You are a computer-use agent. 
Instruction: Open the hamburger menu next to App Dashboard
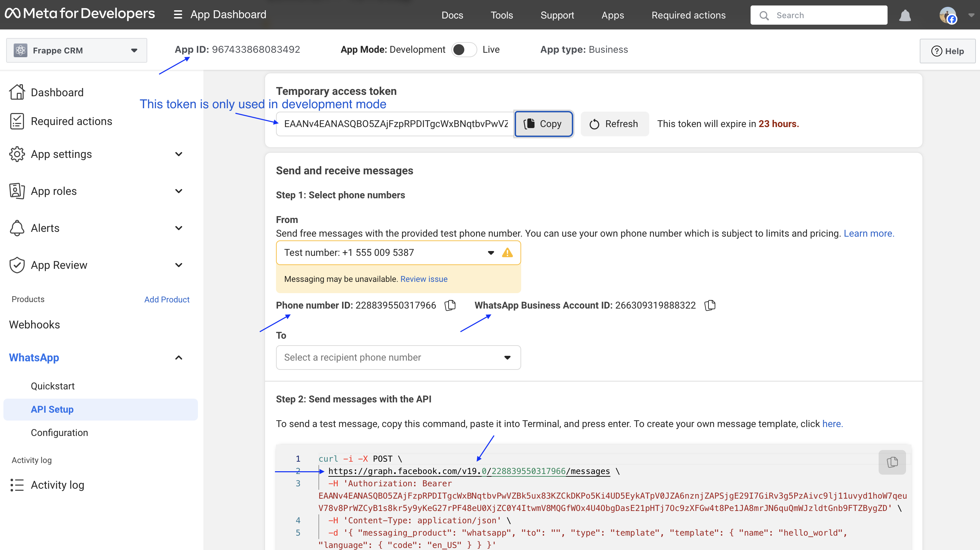pyautogui.click(x=178, y=15)
